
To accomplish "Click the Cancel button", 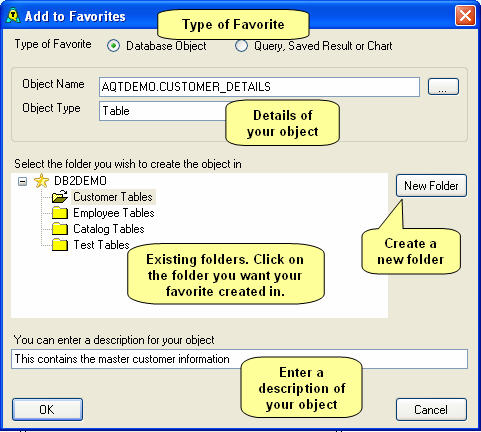I will click(x=431, y=409).
